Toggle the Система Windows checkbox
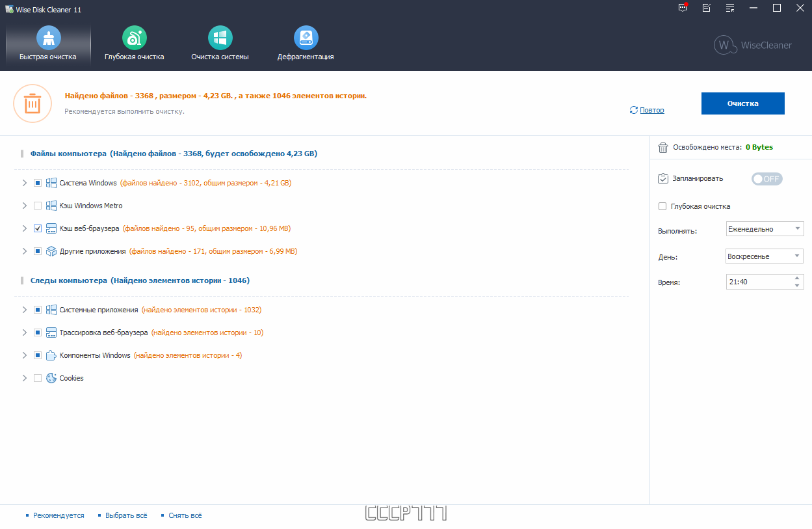 (x=38, y=183)
